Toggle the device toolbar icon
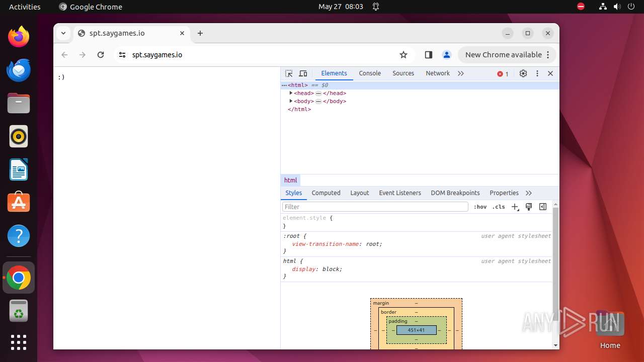This screenshot has width=644, height=362. tap(303, 73)
